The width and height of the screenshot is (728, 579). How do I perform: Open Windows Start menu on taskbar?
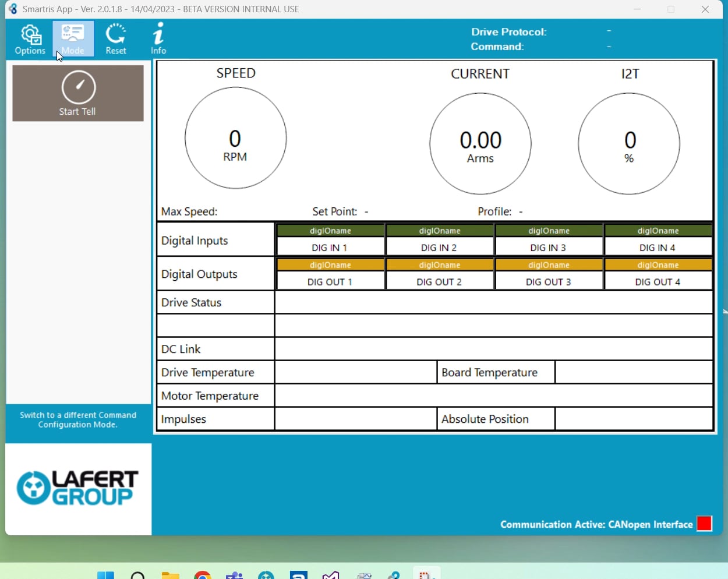(x=105, y=574)
